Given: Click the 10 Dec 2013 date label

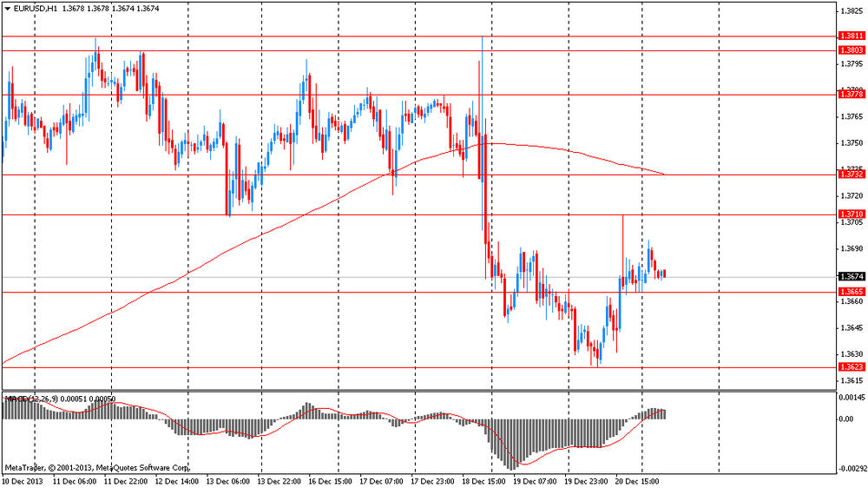Looking at the screenshot, I should 23,481.
